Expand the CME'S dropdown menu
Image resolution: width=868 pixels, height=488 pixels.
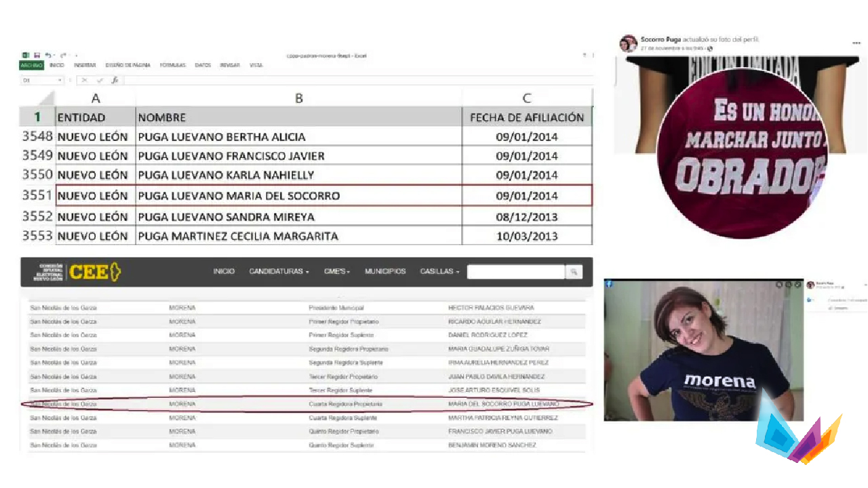(x=337, y=272)
